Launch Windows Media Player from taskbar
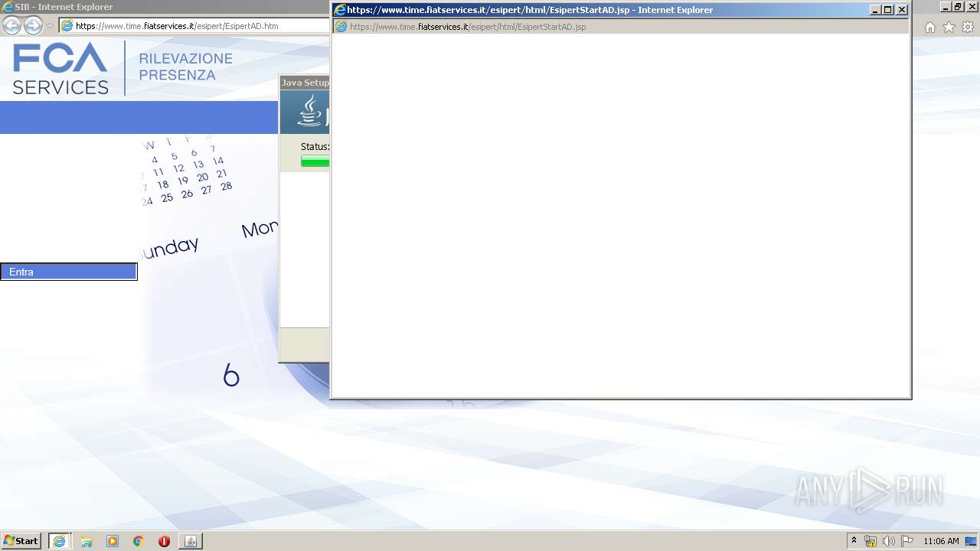Screen dimensions: 980x551 113,541
